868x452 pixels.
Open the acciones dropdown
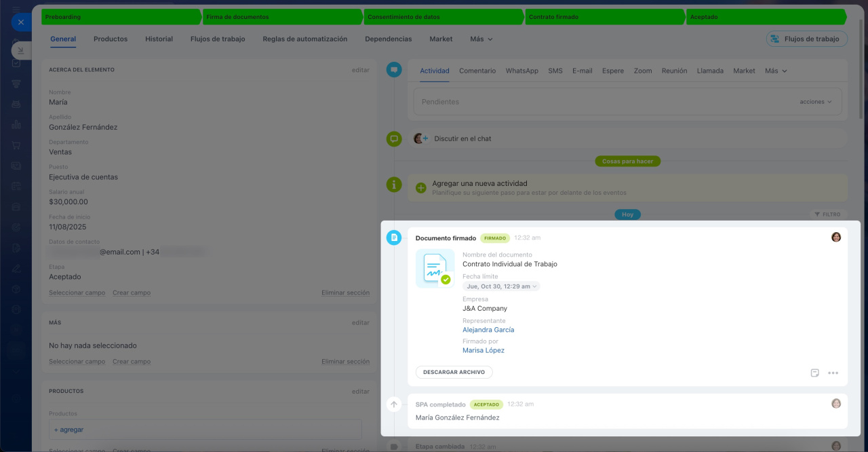[816, 102]
